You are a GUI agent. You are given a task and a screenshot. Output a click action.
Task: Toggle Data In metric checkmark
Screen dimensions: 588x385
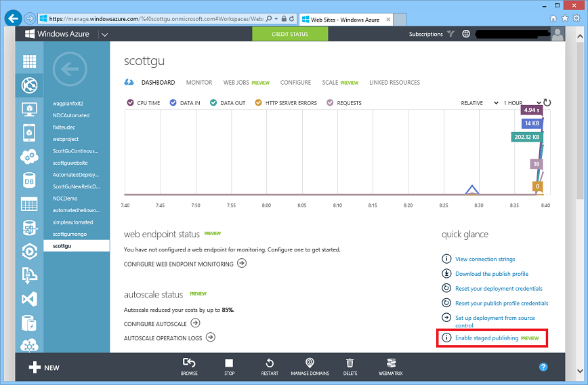pos(173,103)
